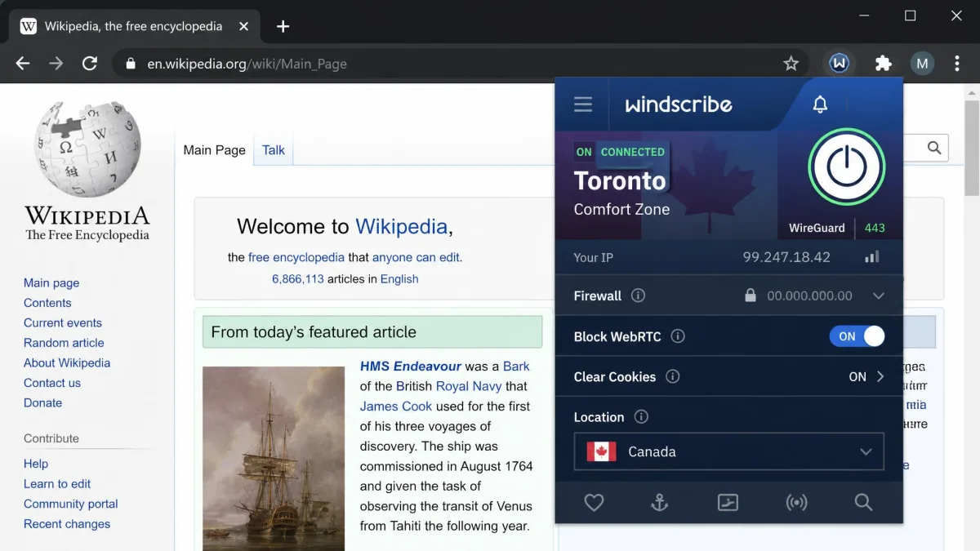Open the HMS Endeavour article link
Screen dimensions: 980x551
click(411, 367)
